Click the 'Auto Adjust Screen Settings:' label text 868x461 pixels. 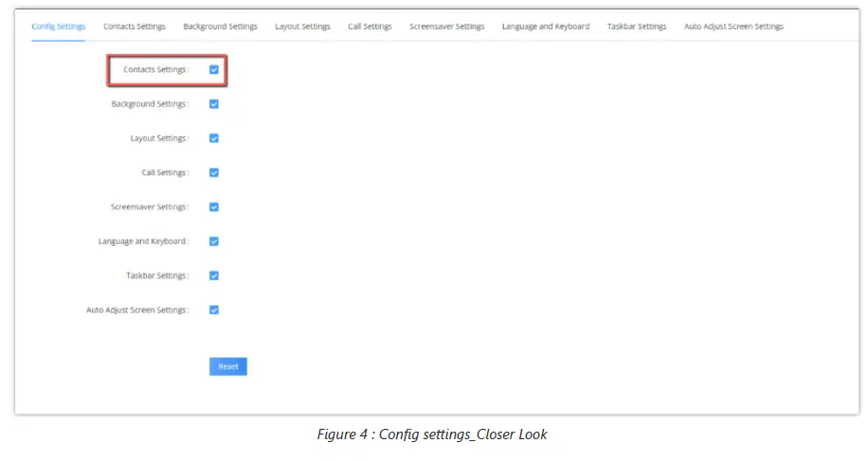pos(137,310)
